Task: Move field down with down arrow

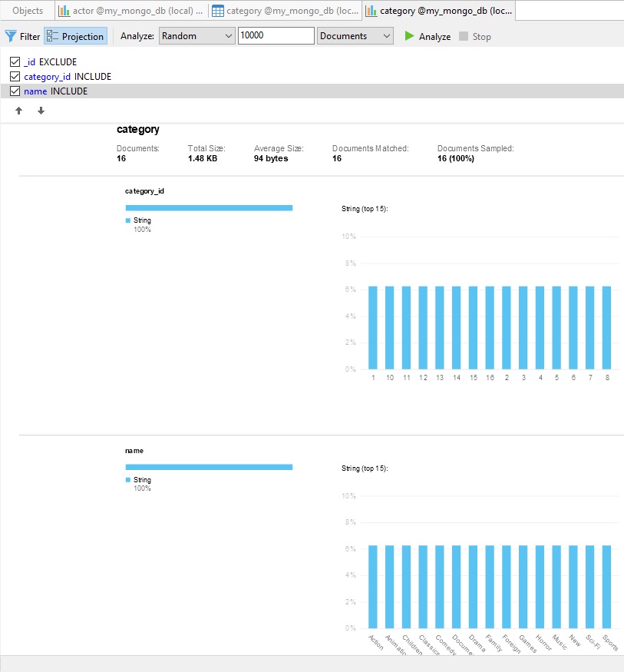Action: [41, 111]
